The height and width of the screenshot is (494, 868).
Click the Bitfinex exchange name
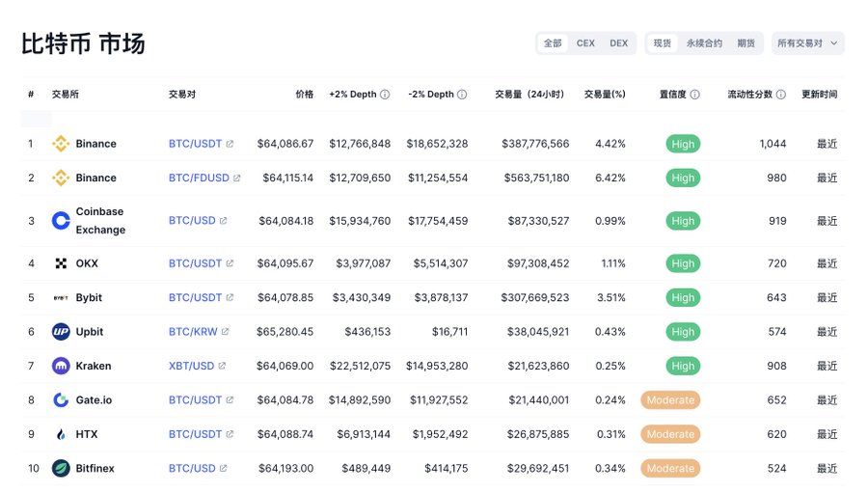[x=95, y=469]
